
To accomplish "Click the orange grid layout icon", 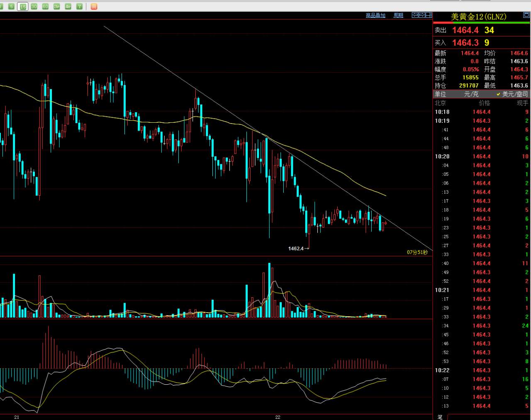I will (94, 7).
